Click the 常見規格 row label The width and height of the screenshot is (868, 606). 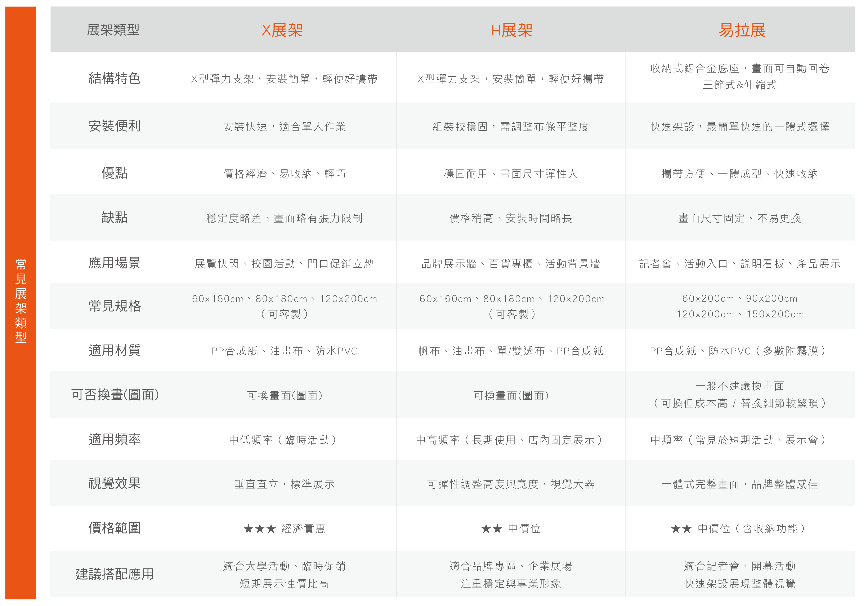(x=114, y=306)
